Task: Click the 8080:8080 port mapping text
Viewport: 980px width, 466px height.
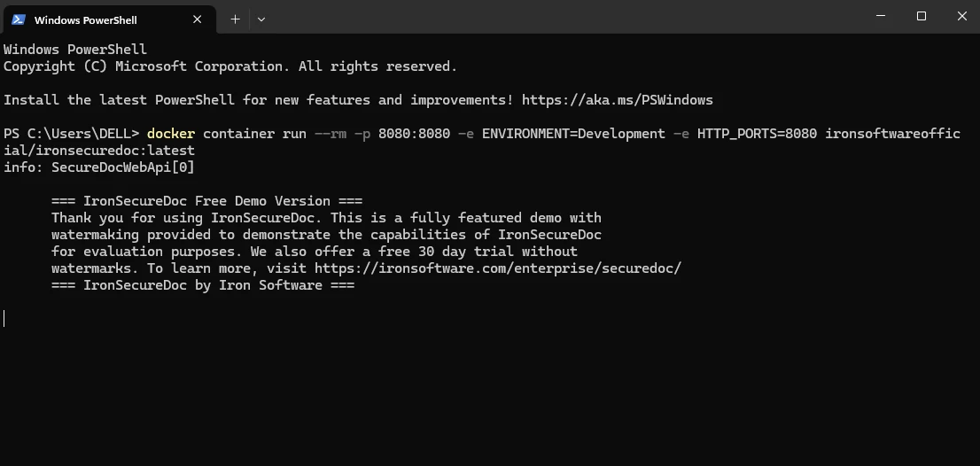Action: (414, 134)
